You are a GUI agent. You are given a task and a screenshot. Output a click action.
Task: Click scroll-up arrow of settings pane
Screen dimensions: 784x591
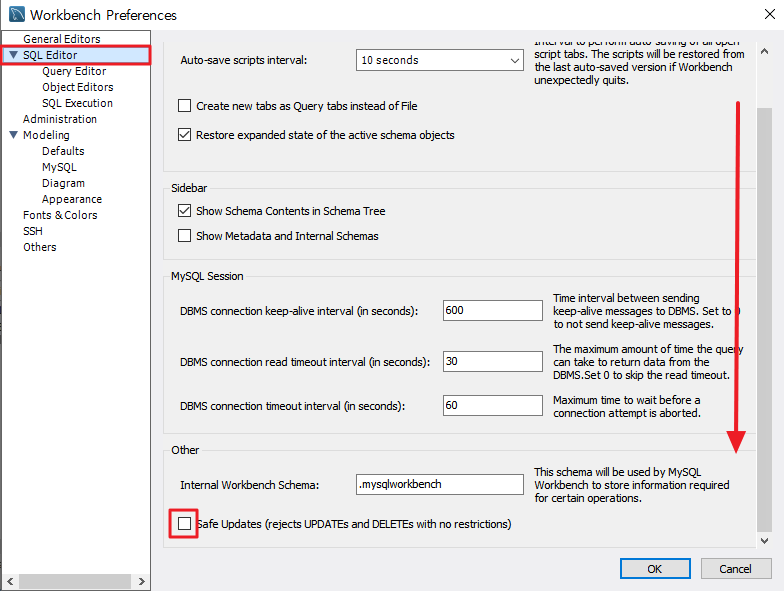(x=764, y=51)
